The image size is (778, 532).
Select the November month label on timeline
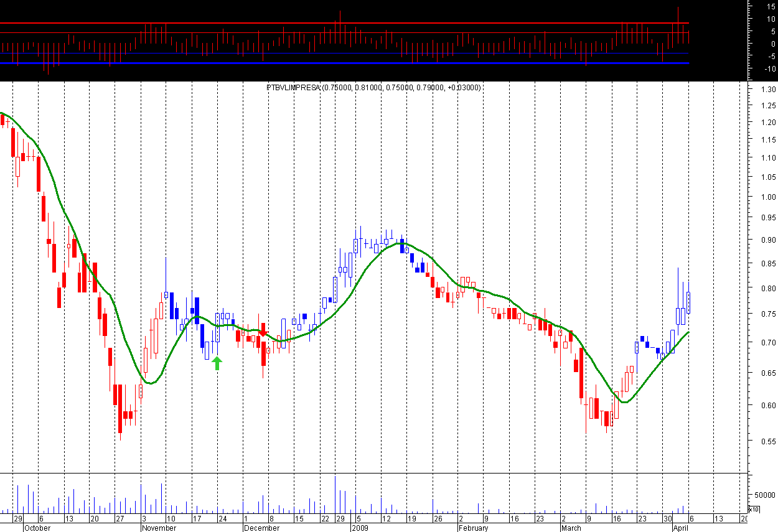point(160,528)
